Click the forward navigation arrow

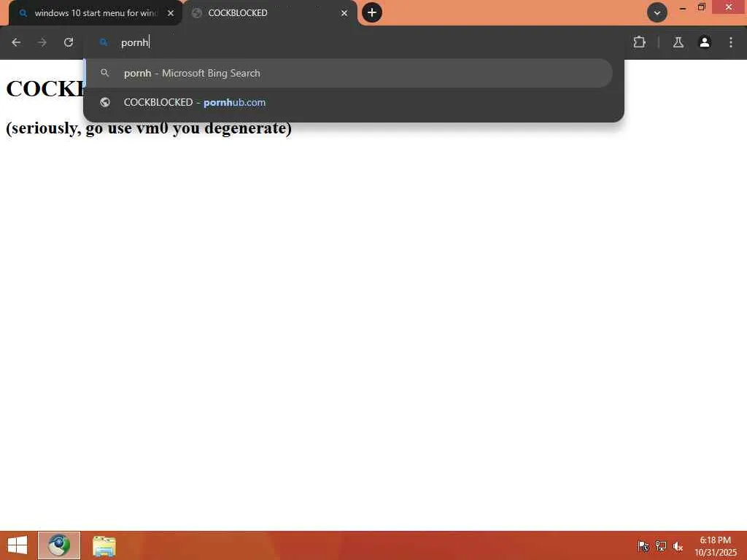[42, 42]
